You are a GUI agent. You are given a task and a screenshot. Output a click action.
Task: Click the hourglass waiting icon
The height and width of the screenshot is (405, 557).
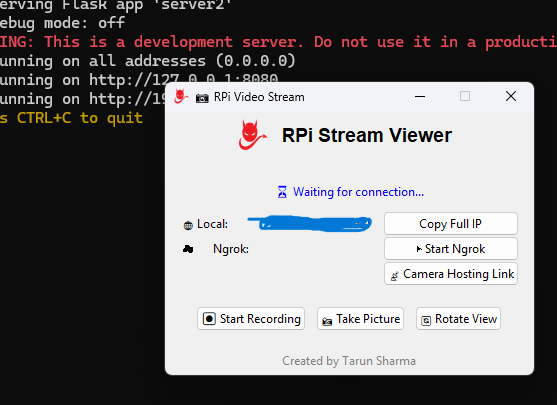pyautogui.click(x=282, y=192)
